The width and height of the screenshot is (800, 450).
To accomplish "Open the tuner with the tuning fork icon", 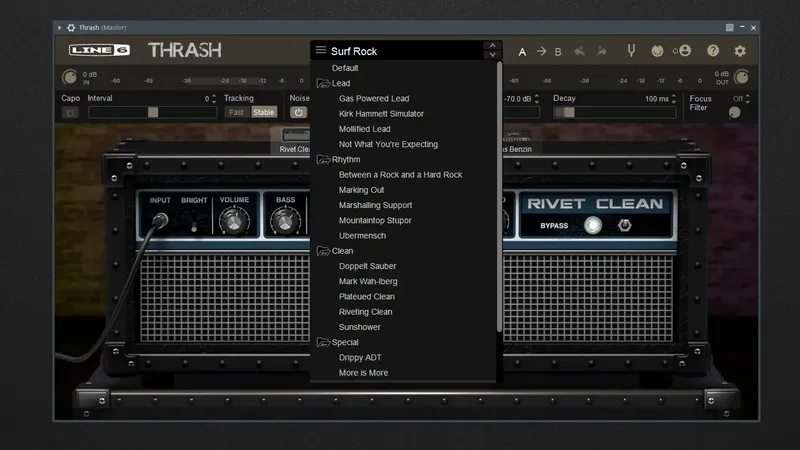I will pos(631,51).
